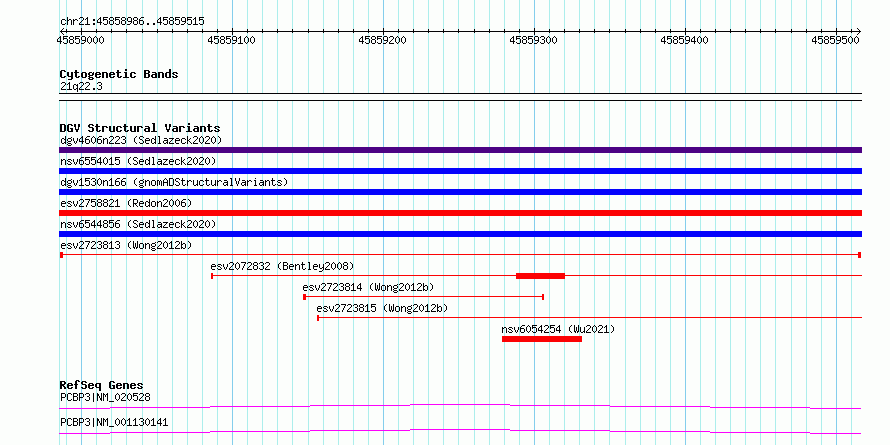Viewport: 890px width, 445px height.
Task: Click the 45859300 ruler tick label
Action: [x=534, y=40]
